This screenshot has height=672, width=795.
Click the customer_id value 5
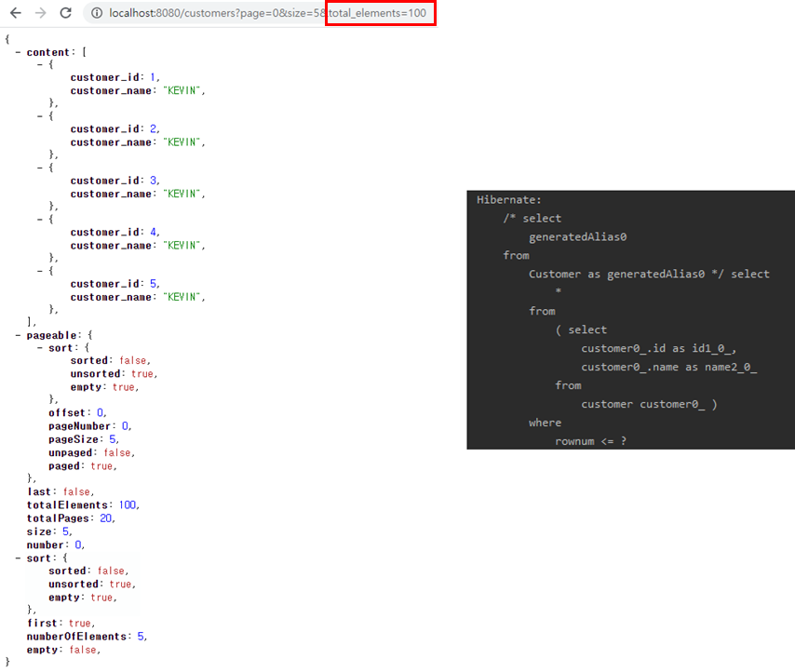(153, 284)
